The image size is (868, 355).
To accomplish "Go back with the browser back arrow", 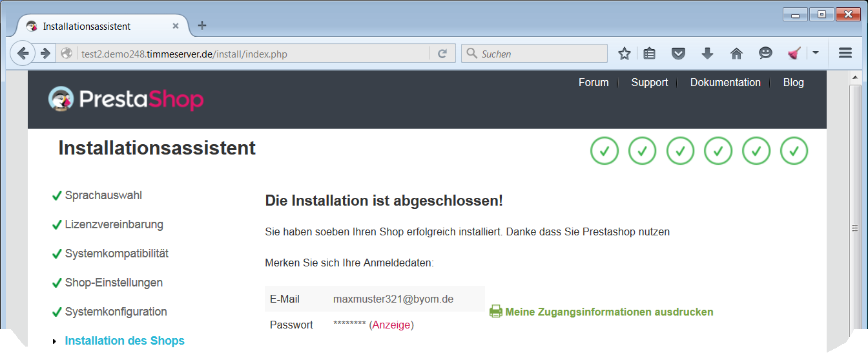I will pos(23,54).
